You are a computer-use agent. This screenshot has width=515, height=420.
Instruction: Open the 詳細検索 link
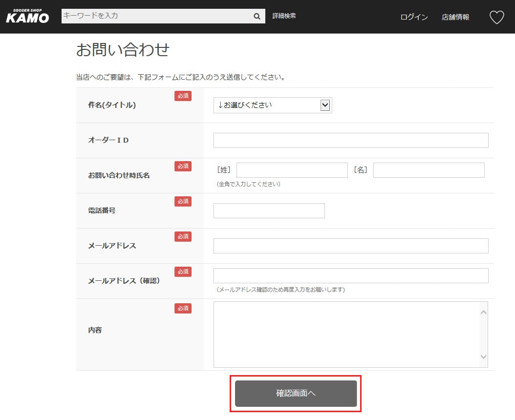[284, 16]
